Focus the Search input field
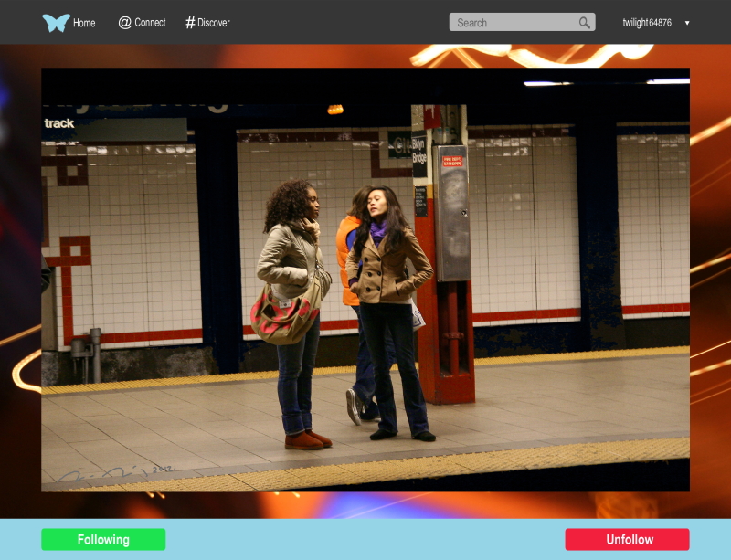This screenshot has width=731, height=560. [522, 22]
